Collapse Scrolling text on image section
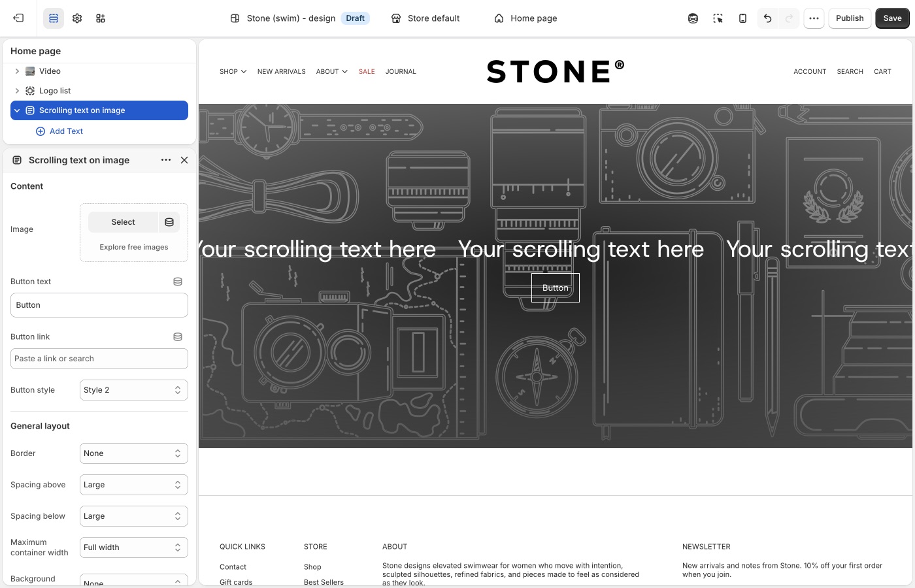The width and height of the screenshot is (915, 588). (x=17, y=110)
